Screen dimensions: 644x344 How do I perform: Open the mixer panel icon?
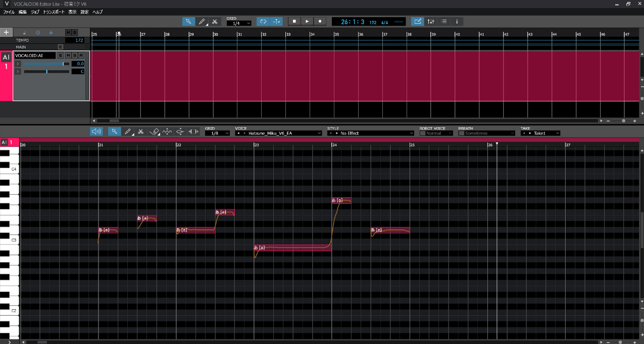(431, 22)
